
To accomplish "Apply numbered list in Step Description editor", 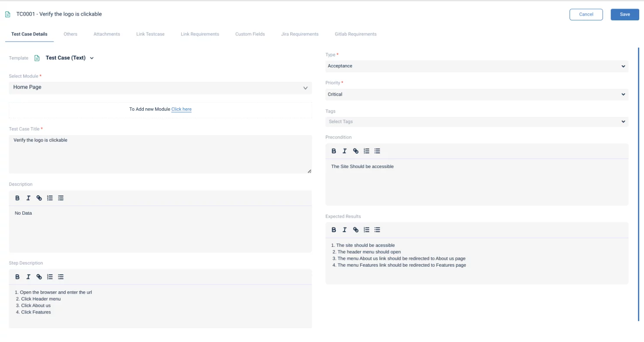I will [50, 277].
